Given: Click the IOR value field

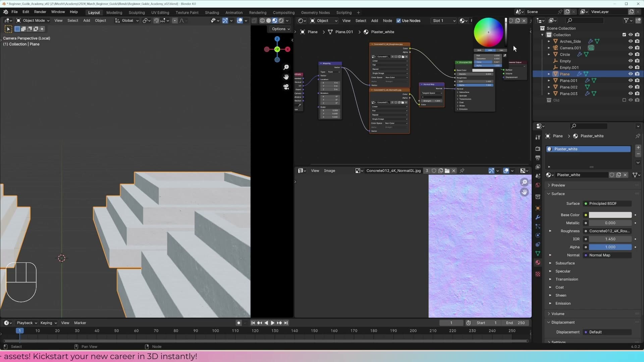Looking at the screenshot, I should [x=610, y=239].
